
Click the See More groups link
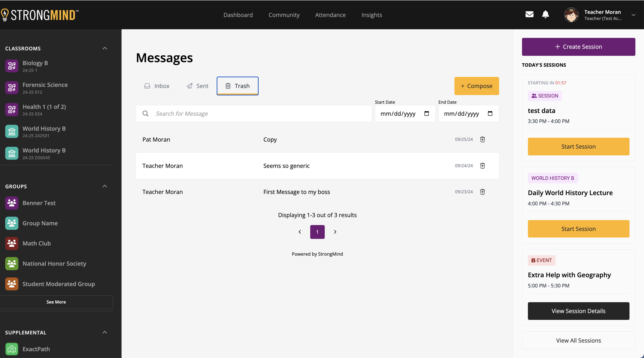point(56,302)
